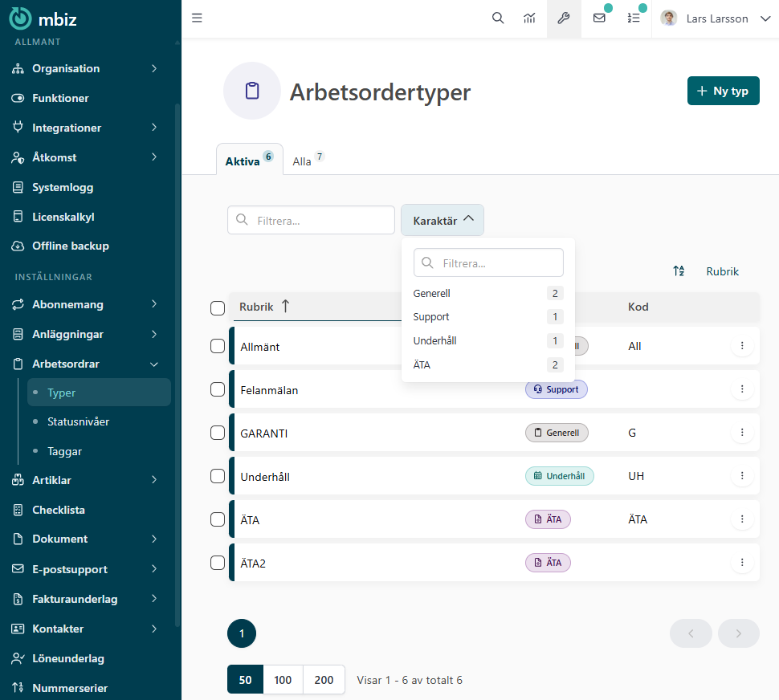Click the wrench settings icon
779x700 pixels.
564,18
